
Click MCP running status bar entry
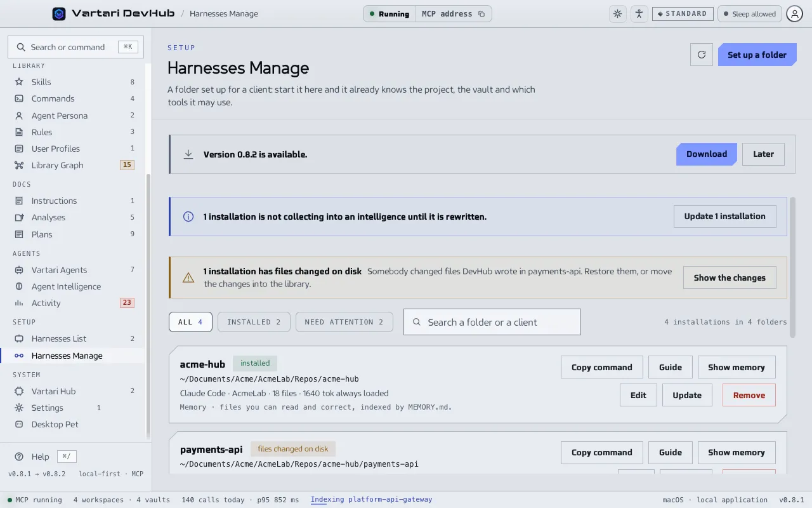pyautogui.click(x=35, y=500)
